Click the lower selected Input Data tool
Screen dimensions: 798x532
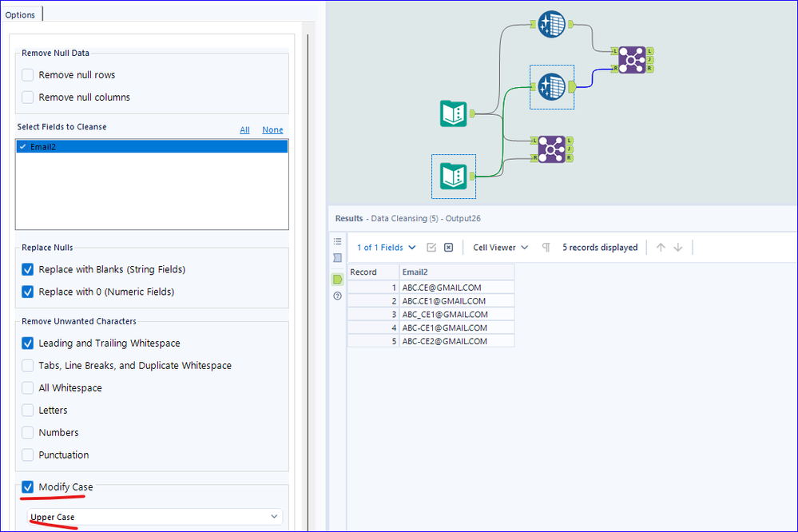click(x=453, y=176)
